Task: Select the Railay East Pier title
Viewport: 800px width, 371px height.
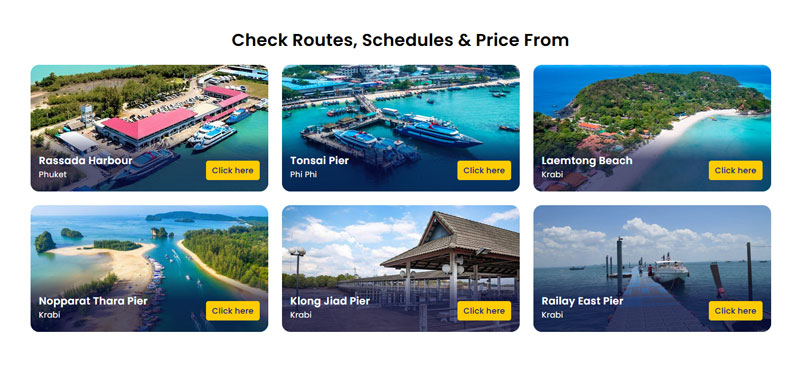Action: point(582,301)
